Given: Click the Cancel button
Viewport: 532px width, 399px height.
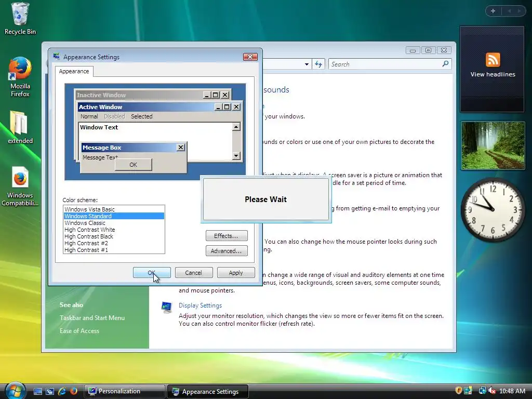Looking at the screenshot, I should [194, 272].
